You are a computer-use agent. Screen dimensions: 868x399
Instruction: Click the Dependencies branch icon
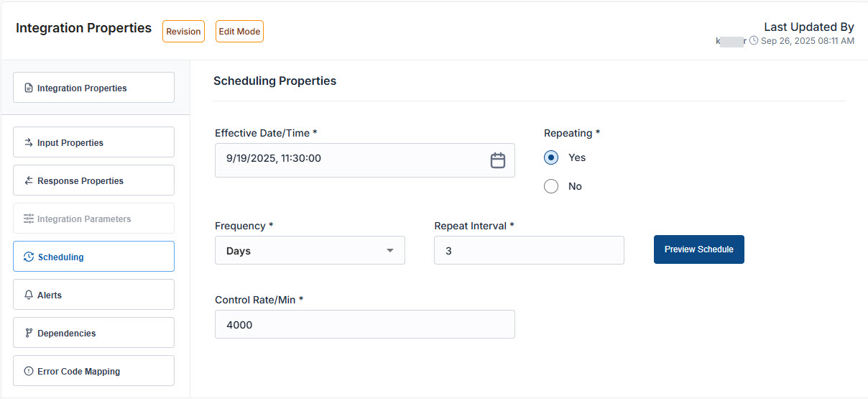(x=29, y=333)
